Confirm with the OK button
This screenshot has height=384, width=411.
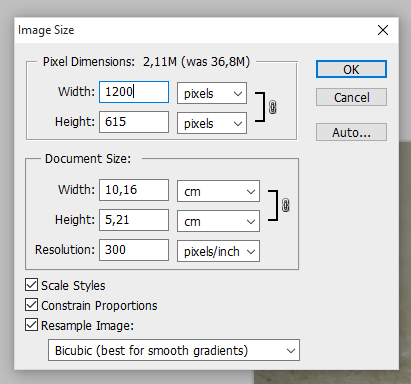[x=351, y=69]
